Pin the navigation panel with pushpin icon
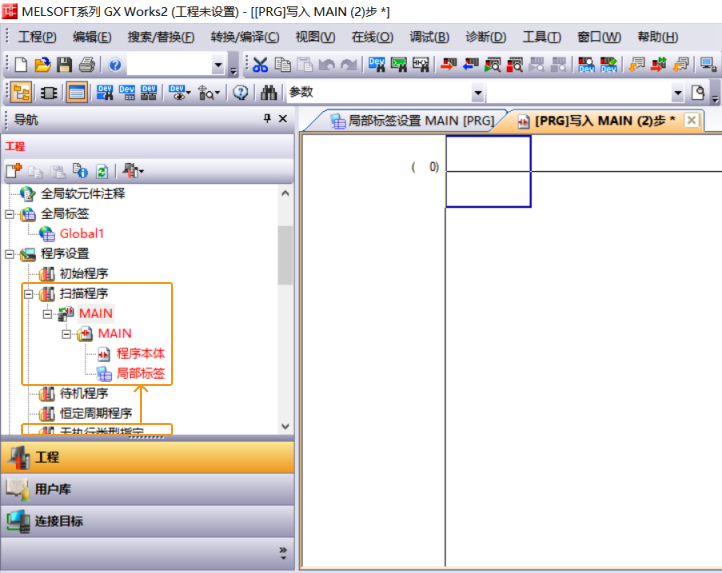Image resolution: width=722 pixels, height=573 pixels. pos(267,119)
